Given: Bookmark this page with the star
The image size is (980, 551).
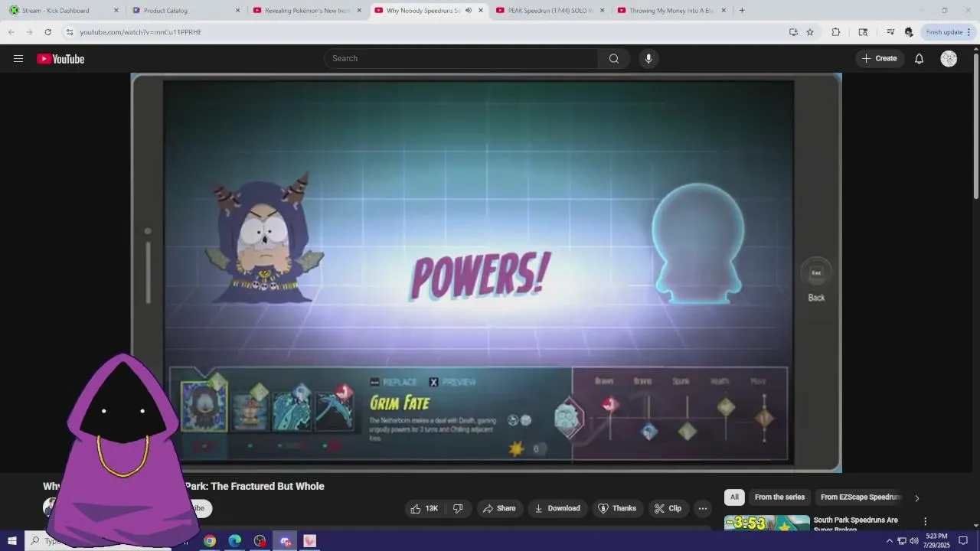Looking at the screenshot, I should click(810, 32).
